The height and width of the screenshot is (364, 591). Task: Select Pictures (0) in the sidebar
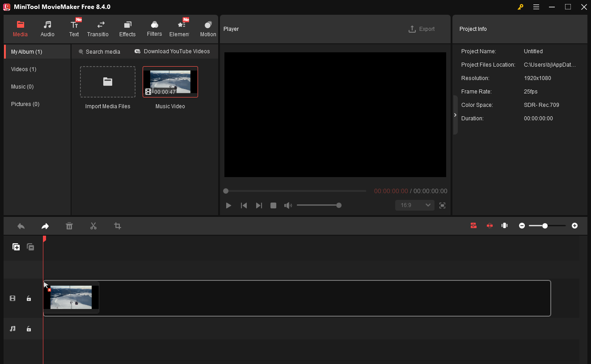[25, 104]
